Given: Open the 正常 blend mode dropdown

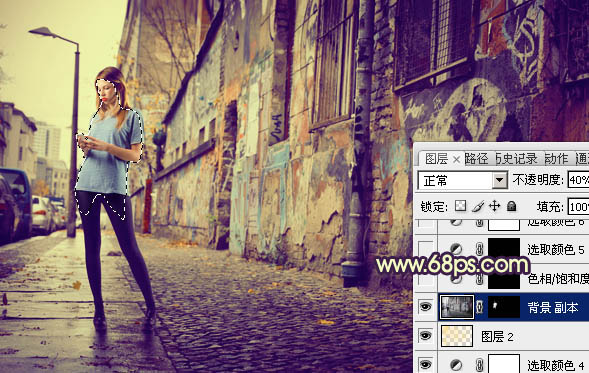Looking at the screenshot, I should click(462, 180).
